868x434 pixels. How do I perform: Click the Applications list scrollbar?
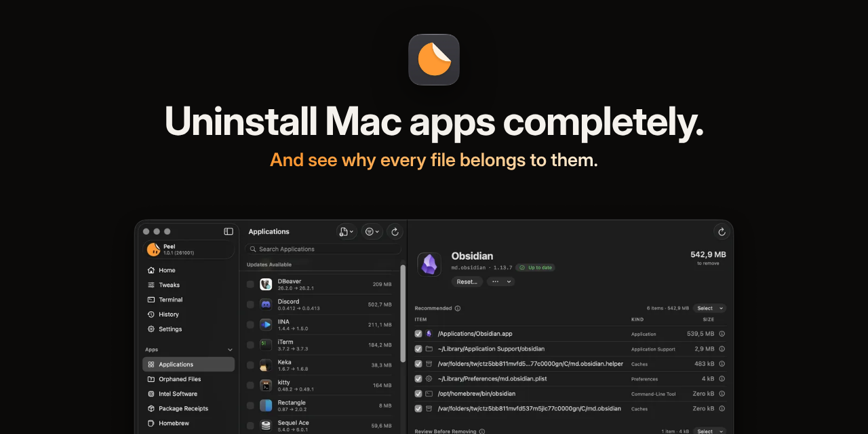click(403, 313)
